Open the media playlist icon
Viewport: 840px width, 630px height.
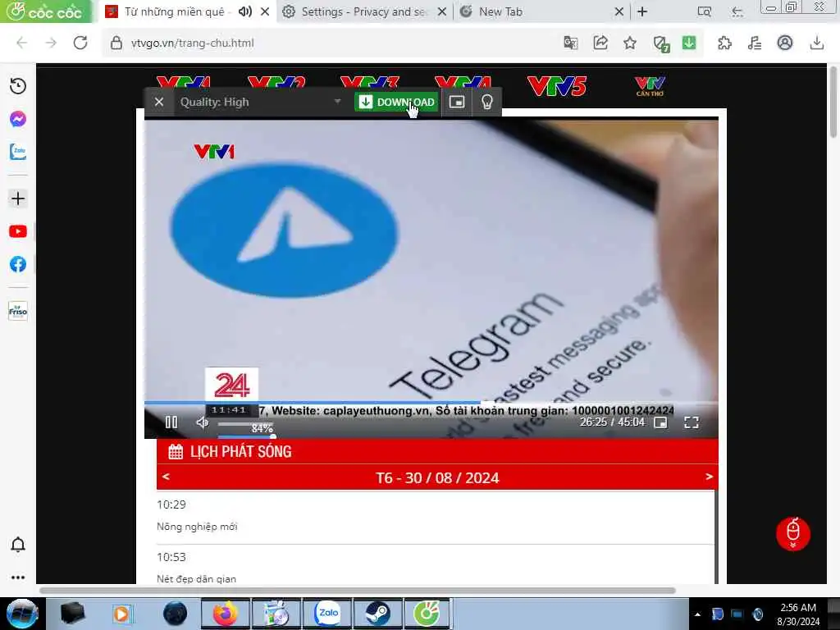coord(755,43)
